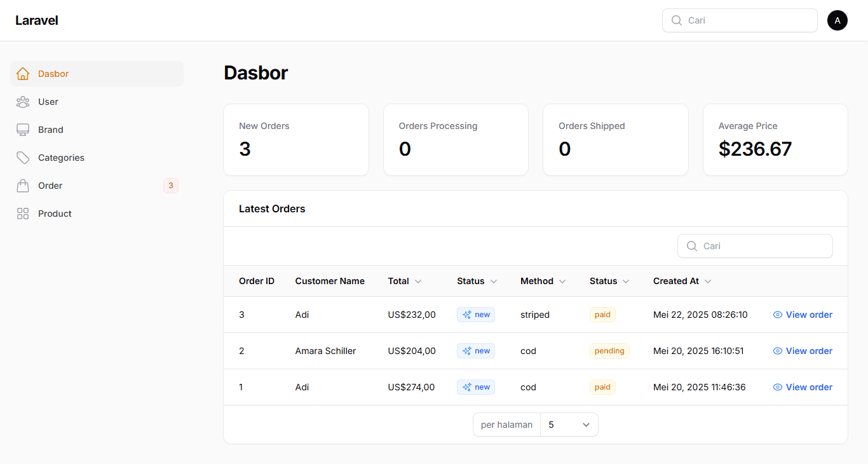Click the Created At column header label
Viewport: 868px width, 464px height.
[x=676, y=281]
